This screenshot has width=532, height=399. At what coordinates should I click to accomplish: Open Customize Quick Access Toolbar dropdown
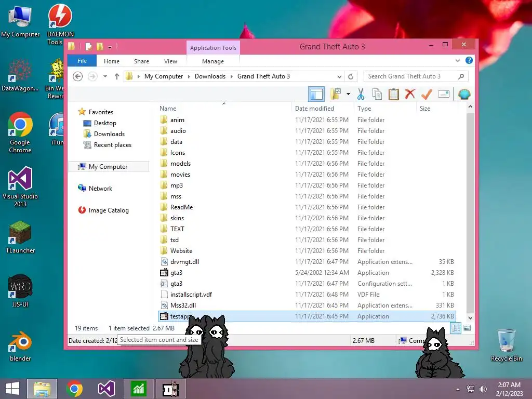[110, 47]
